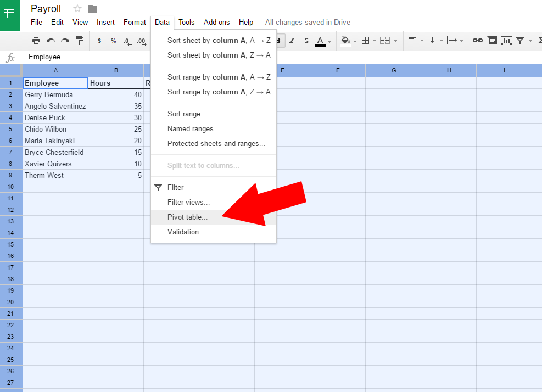The image size is (542, 392).
Task: Open the Edit menu
Action: point(57,22)
